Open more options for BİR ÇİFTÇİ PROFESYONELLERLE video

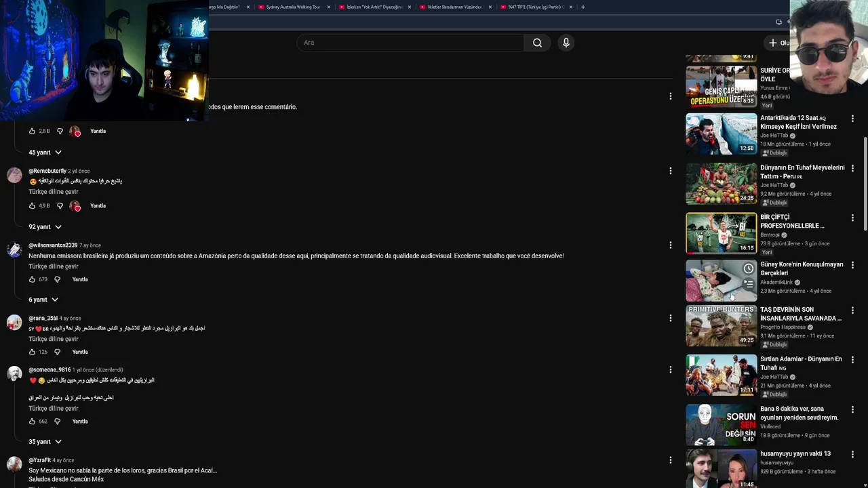[852, 218]
